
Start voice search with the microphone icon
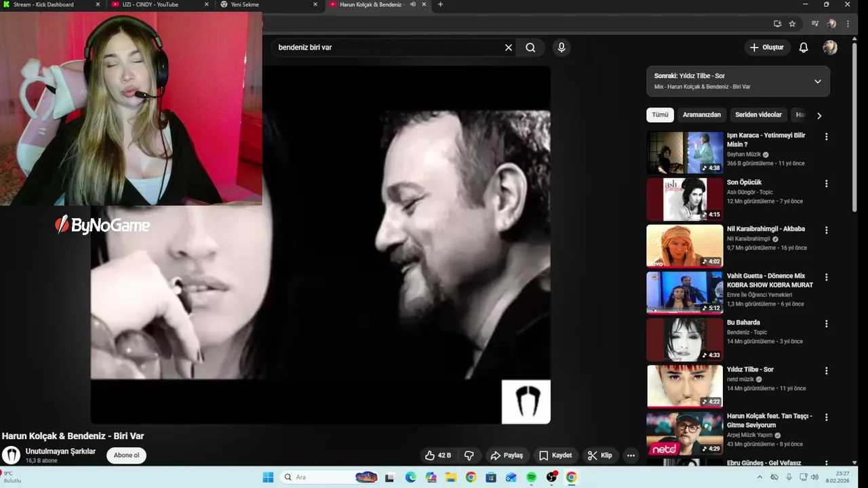561,47
